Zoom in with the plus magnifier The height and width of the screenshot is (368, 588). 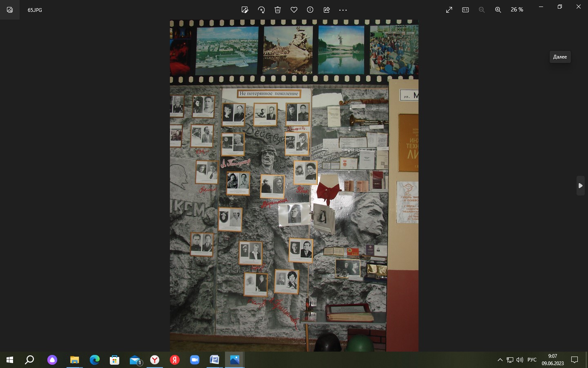[498, 10]
